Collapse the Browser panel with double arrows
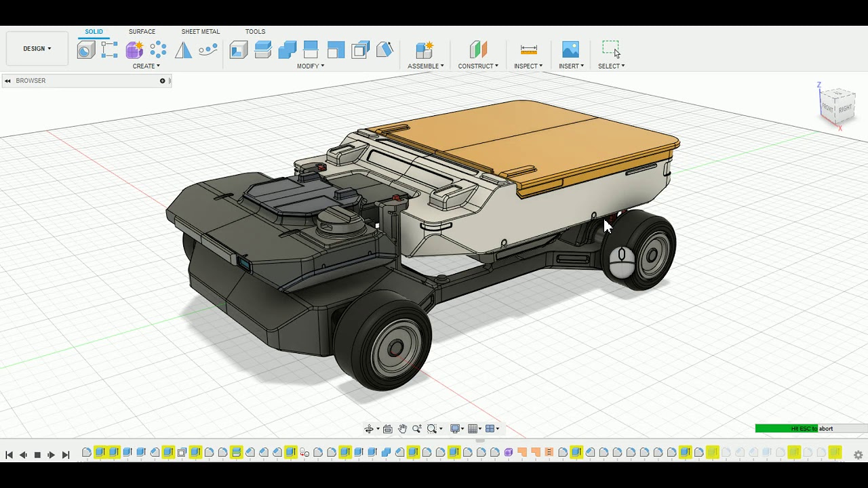 [7, 81]
